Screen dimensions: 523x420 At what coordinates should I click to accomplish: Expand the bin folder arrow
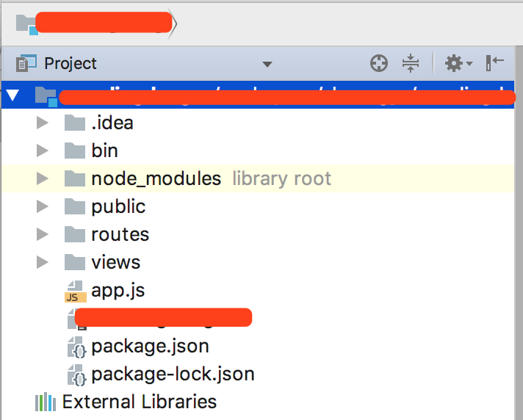(x=42, y=151)
